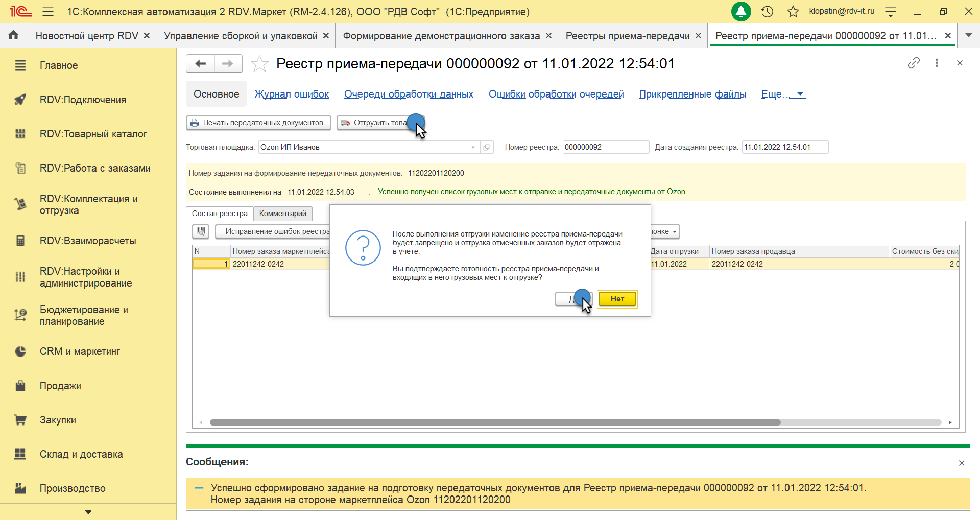Screen dimensions: 980x520
Task: Click the barcode scanner icon button
Action: pyautogui.click(x=201, y=231)
